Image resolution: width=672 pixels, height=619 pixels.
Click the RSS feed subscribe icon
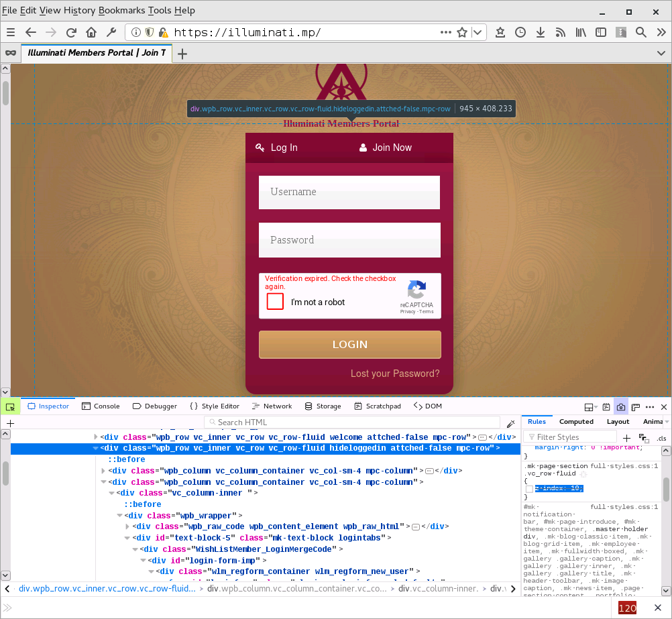(561, 32)
